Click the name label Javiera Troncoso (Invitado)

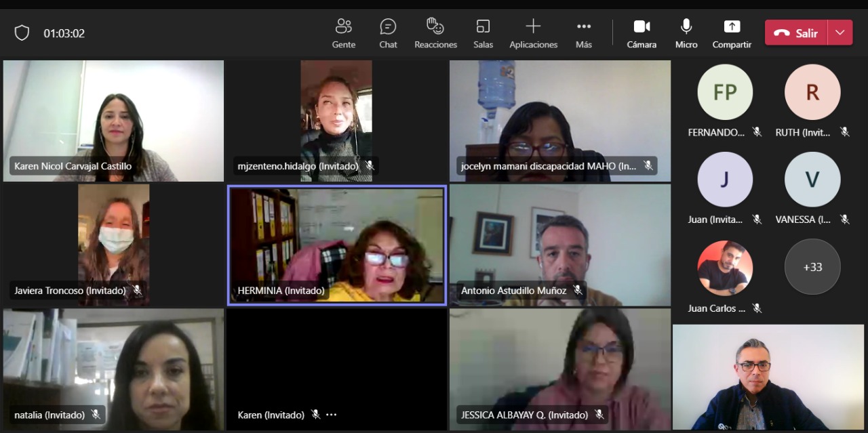[x=70, y=291]
